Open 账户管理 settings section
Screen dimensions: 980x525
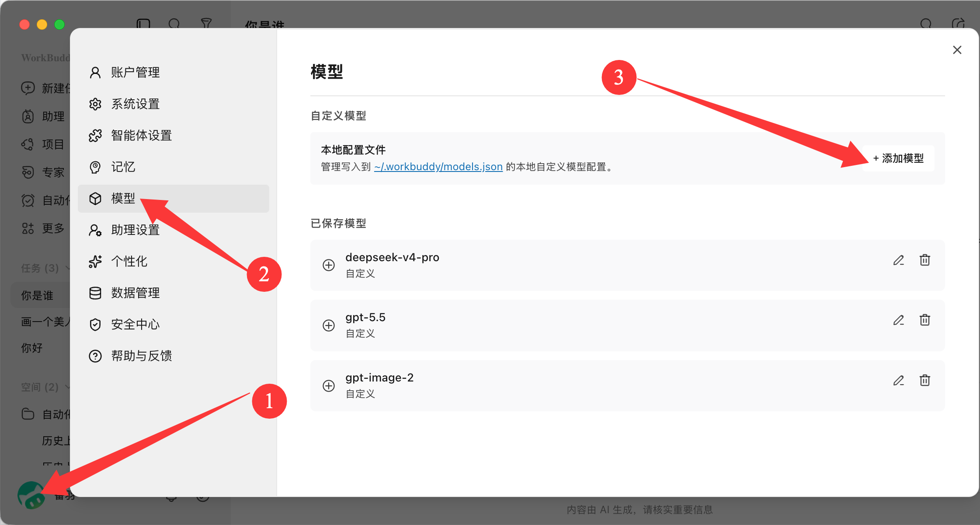(173, 72)
